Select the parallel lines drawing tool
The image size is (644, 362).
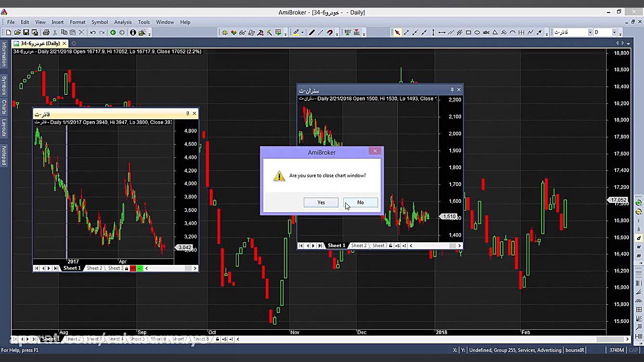451,33
